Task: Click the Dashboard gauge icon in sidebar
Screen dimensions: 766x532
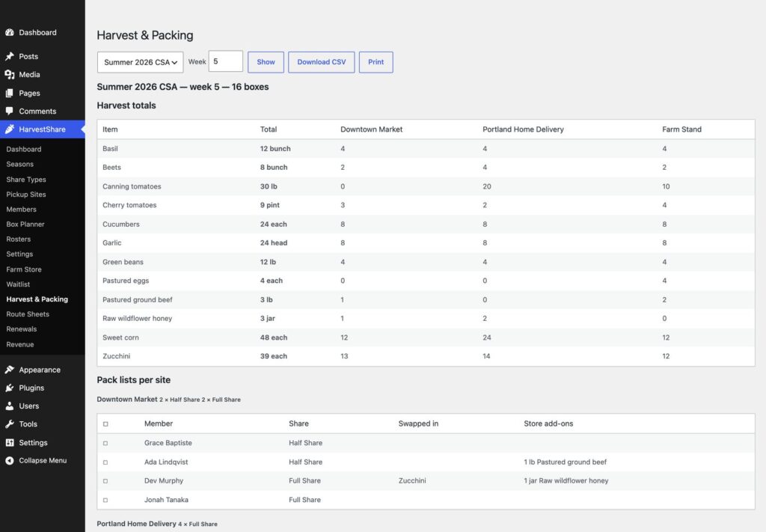Action: pos(9,33)
